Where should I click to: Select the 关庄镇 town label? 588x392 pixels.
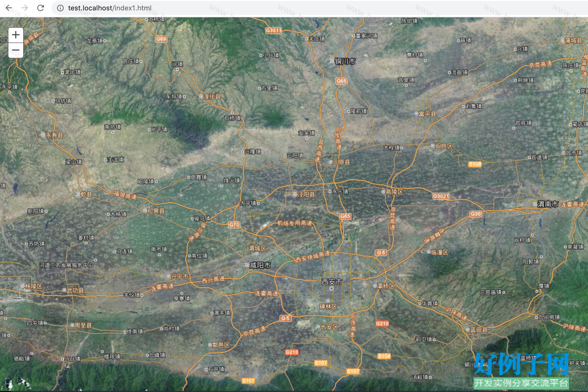pos(317,39)
